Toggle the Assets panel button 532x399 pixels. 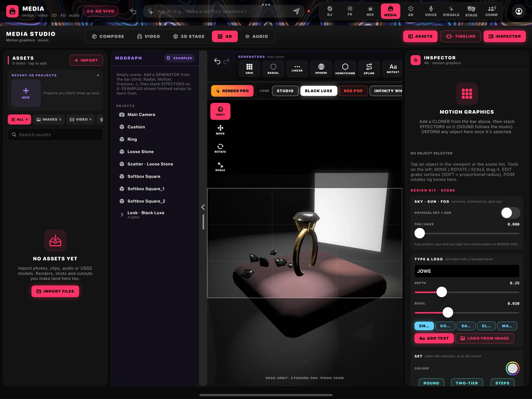tap(420, 36)
